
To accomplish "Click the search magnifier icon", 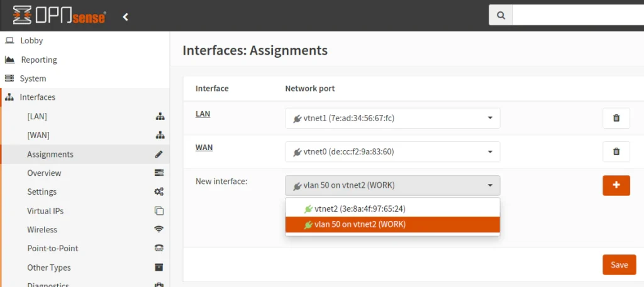I will pos(501,16).
